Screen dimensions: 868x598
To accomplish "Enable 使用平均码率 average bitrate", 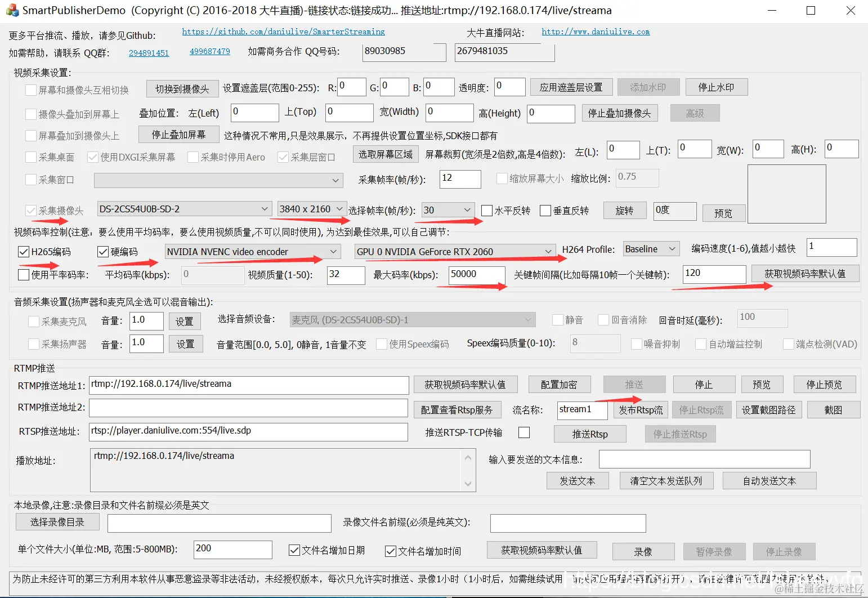I will tap(23, 275).
